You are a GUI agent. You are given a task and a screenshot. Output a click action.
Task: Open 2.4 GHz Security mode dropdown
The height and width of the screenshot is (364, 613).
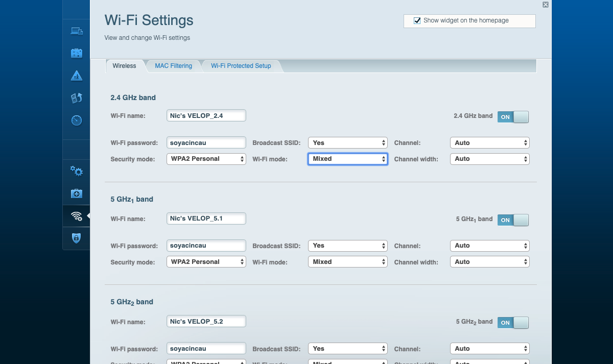pos(206,159)
